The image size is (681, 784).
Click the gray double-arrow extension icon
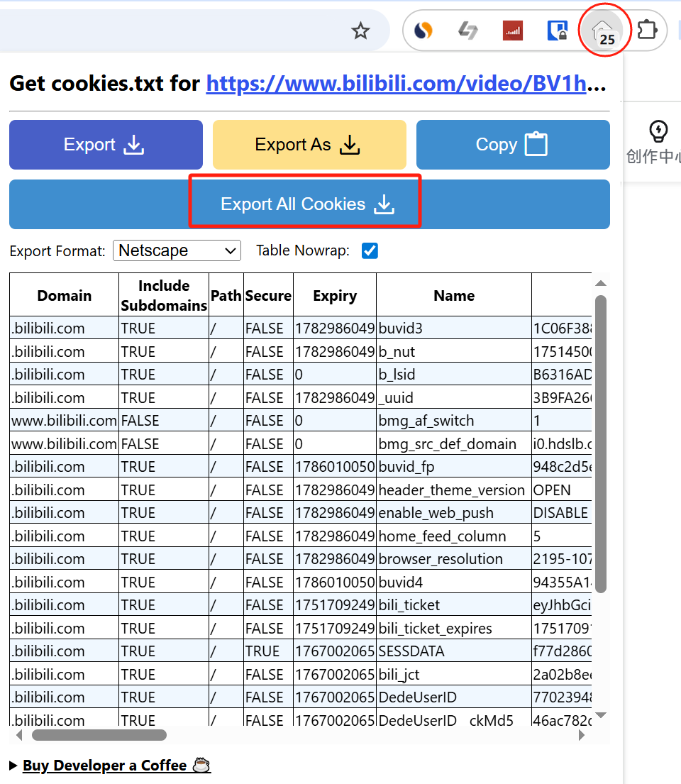point(467,31)
